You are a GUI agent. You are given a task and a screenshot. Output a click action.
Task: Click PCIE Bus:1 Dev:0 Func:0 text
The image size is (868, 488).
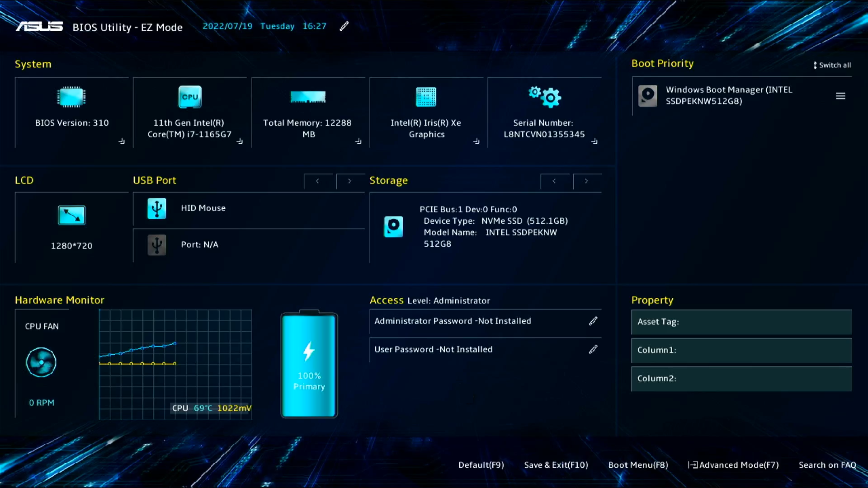pyautogui.click(x=468, y=210)
